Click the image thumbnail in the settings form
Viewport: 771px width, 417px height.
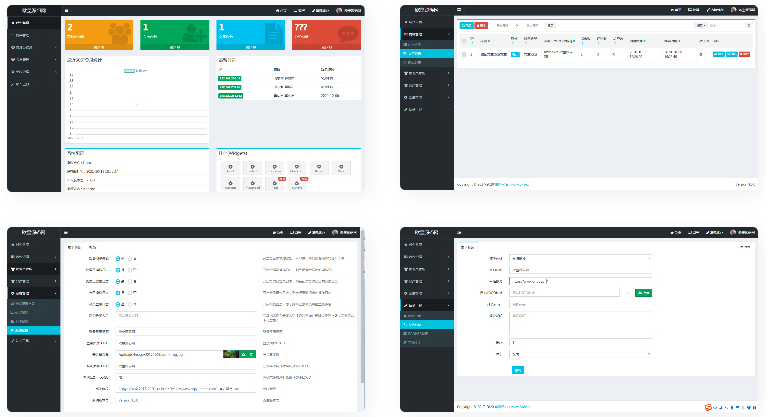coord(229,354)
